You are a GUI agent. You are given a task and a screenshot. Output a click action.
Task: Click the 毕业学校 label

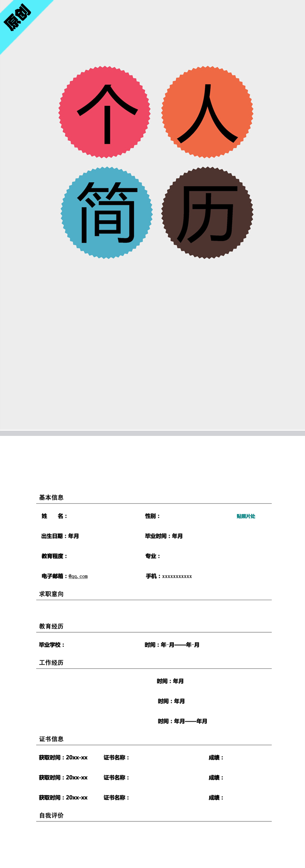[x=52, y=645]
